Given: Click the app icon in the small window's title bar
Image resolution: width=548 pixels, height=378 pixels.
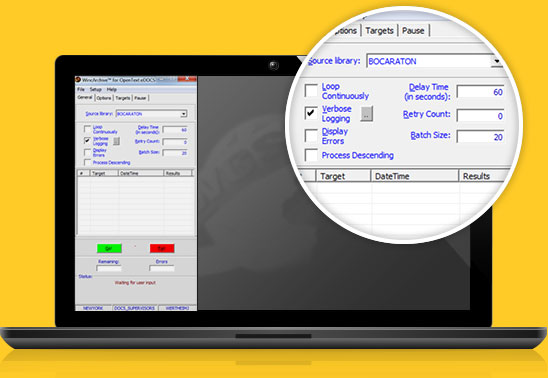Looking at the screenshot, I should [x=78, y=80].
